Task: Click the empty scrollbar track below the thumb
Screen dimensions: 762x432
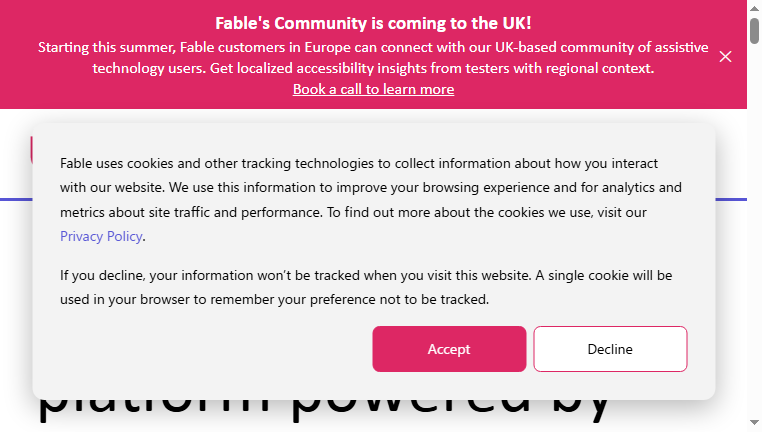Action: [754, 228]
